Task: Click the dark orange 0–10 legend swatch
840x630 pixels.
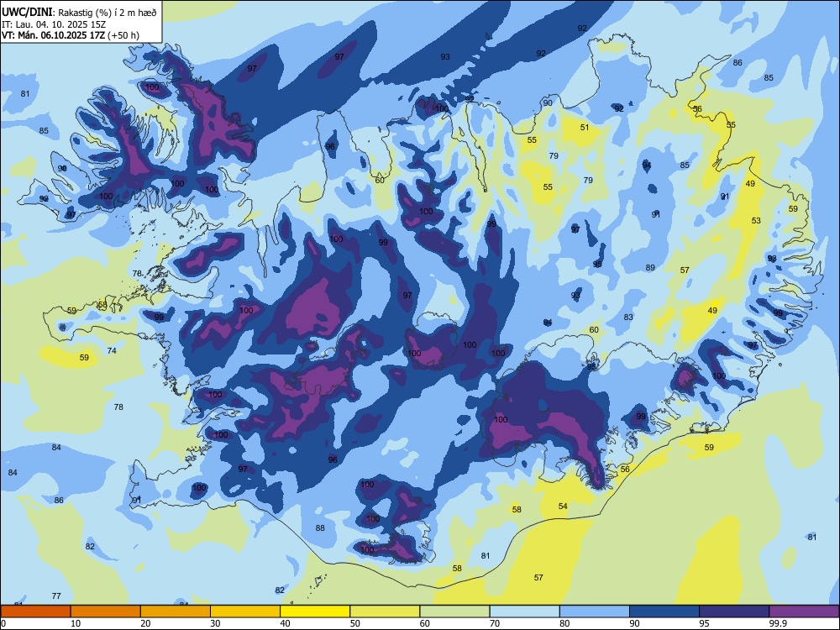Action: [x=35, y=612]
